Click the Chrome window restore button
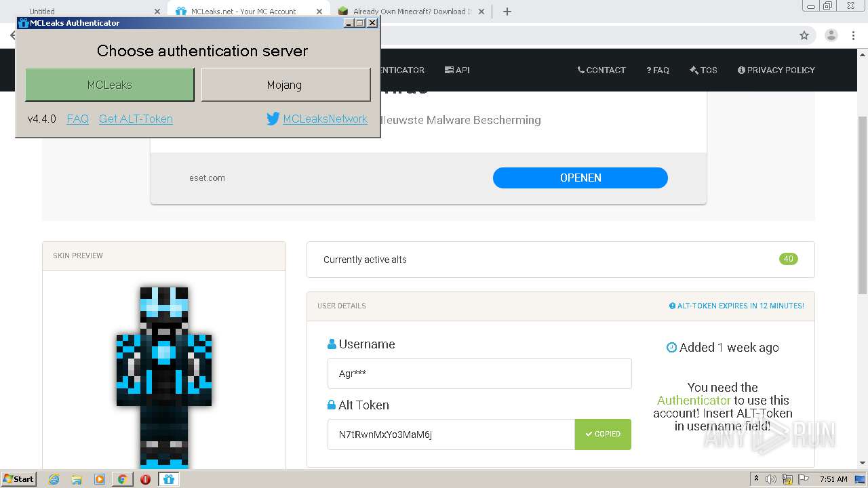The image size is (868, 488). pyautogui.click(x=827, y=6)
